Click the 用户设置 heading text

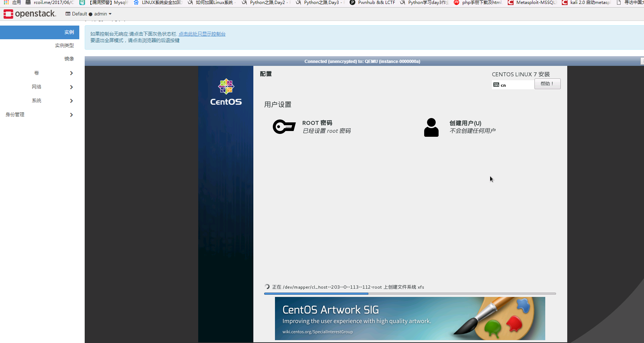coord(277,104)
